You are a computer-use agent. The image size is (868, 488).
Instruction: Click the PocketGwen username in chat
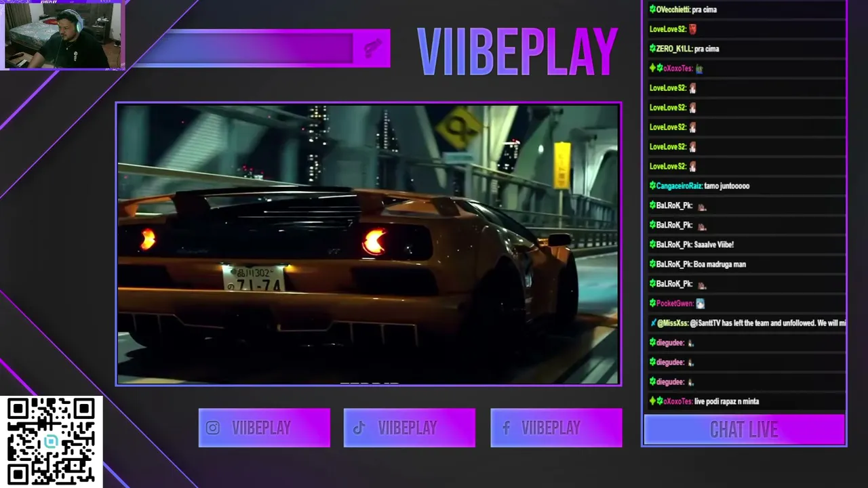pyautogui.click(x=674, y=304)
